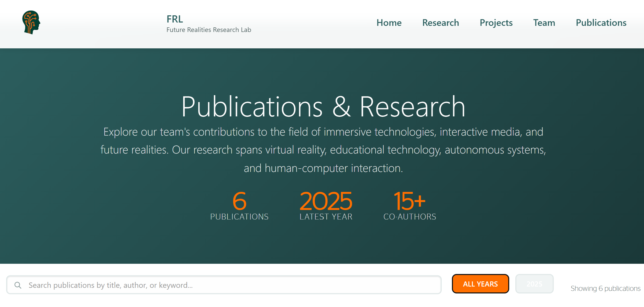Viewport: 644px width, 307px height.
Task: Focus the search publications input field
Action: pyautogui.click(x=230, y=285)
